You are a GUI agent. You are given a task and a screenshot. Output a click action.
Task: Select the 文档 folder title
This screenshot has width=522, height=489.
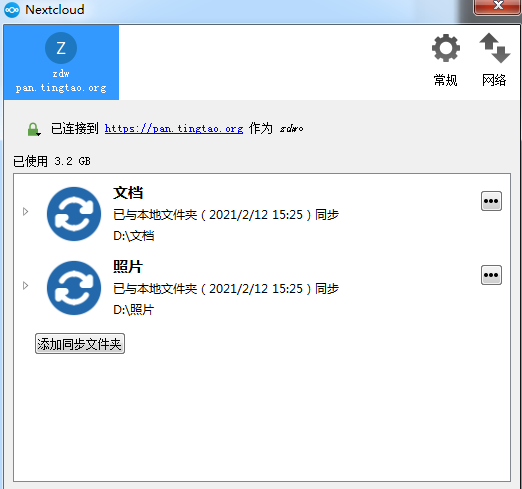128,193
